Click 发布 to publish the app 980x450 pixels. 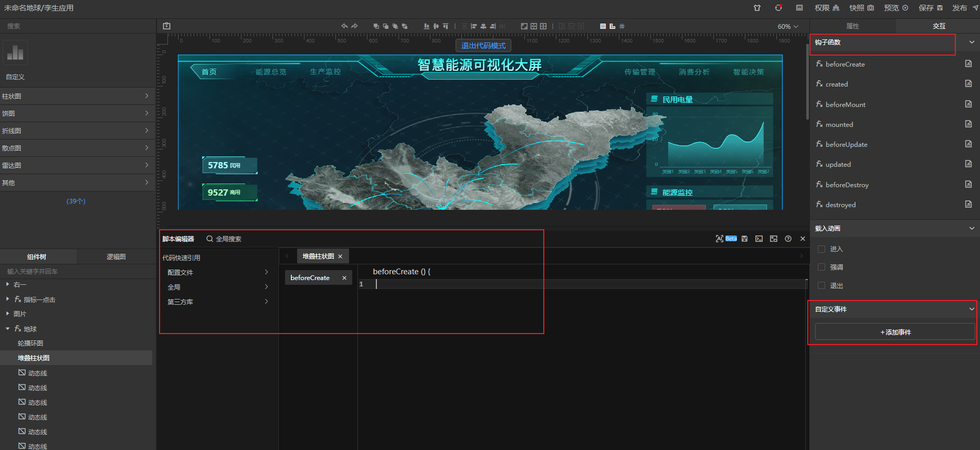click(x=965, y=8)
